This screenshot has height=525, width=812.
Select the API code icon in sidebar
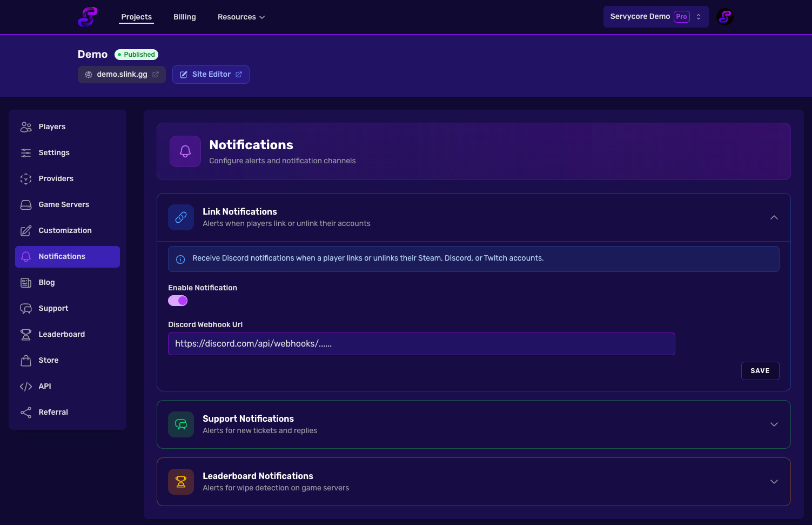point(25,386)
